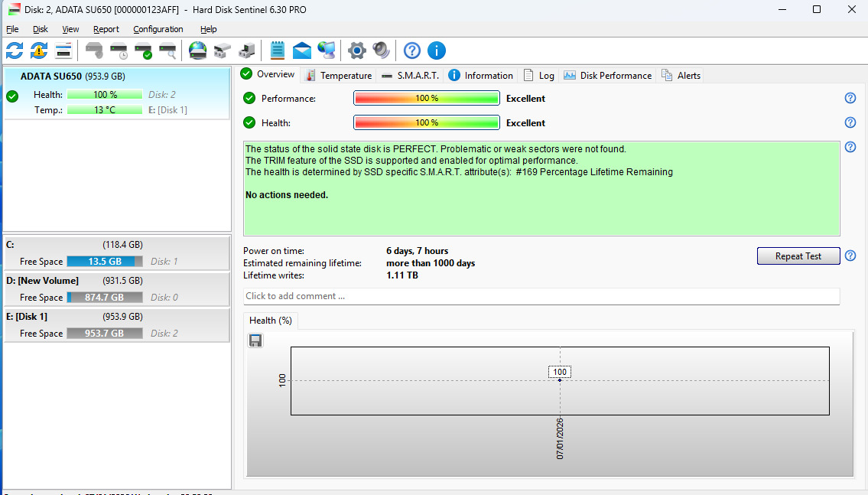Screen dimensions: 868x495
Task: Select the E: [Disk 1] partition entry
Action: tap(117, 325)
